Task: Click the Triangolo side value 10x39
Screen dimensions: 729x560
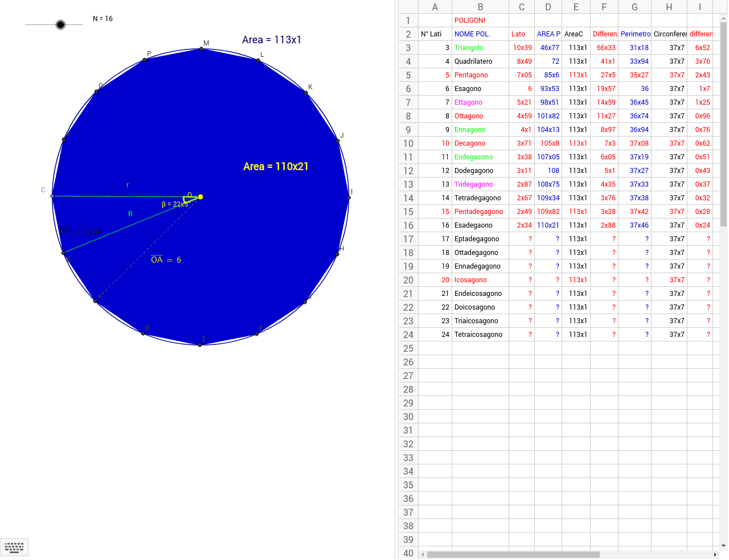Action: click(x=522, y=48)
